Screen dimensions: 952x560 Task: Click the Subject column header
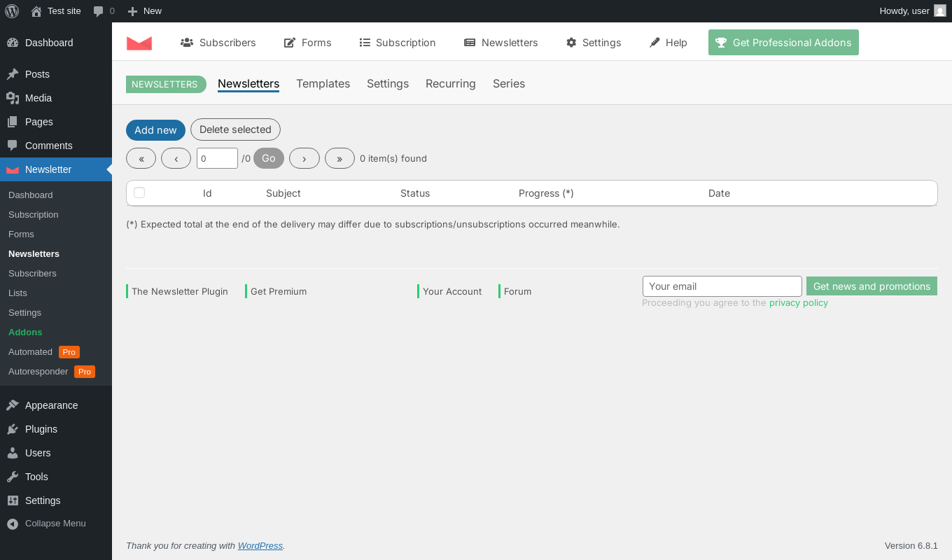tap(283, 193)
